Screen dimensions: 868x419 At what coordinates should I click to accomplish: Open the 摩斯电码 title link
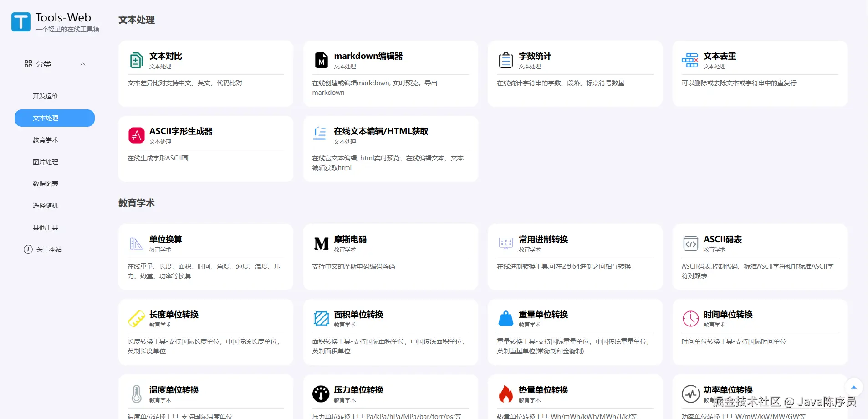click(350, 239)
